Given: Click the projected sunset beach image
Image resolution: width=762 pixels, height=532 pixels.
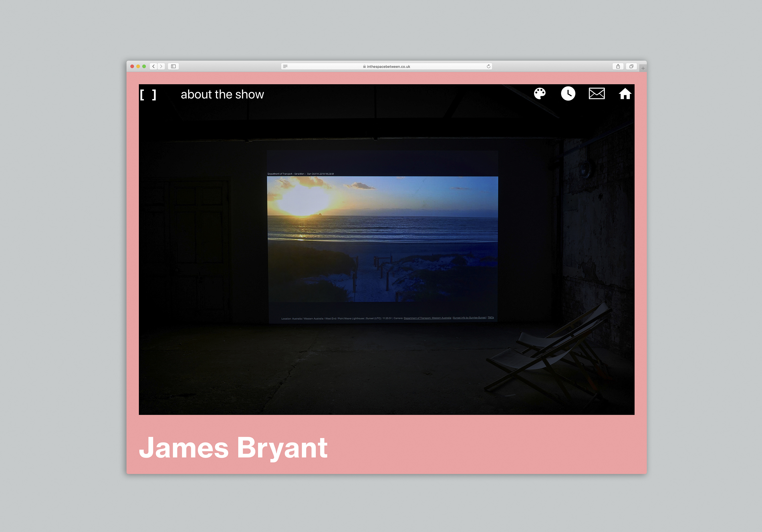Looking at the screenshot, I should pos(382,239).
